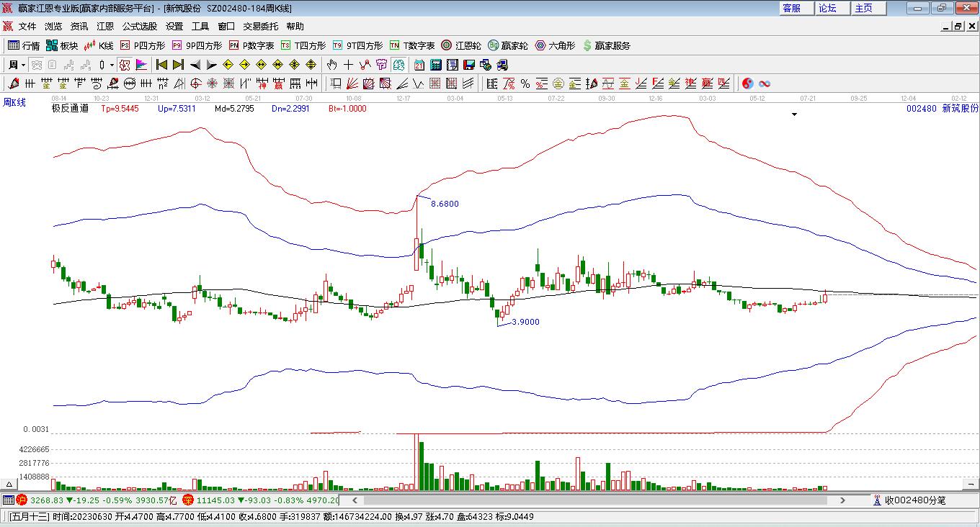This screenshot has height=527, width=980.
Task: Open the candlestick style dropdown arrow
Action: [x=112, y=65]
